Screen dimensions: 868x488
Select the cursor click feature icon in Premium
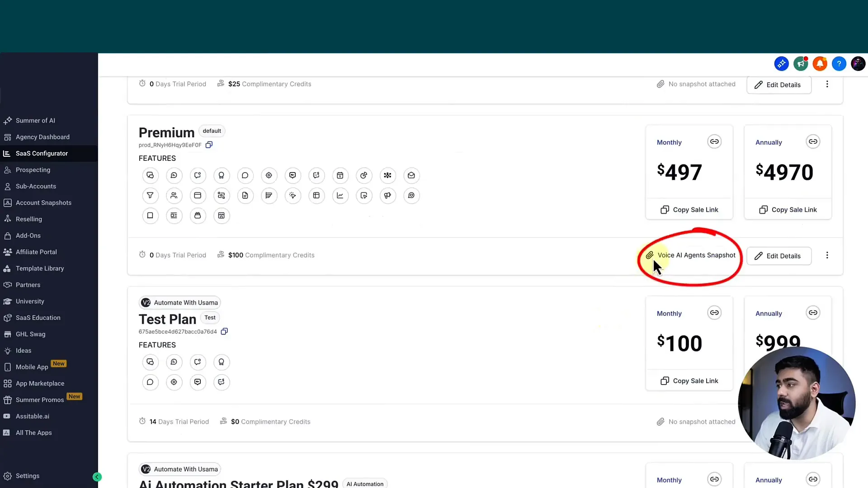[x=292, y=196]
